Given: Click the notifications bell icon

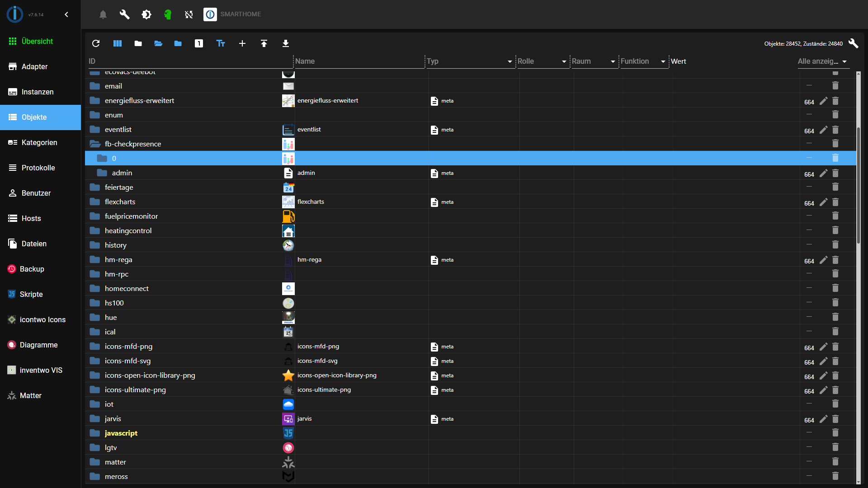Looking at the screenshot, I should (103, 14).
